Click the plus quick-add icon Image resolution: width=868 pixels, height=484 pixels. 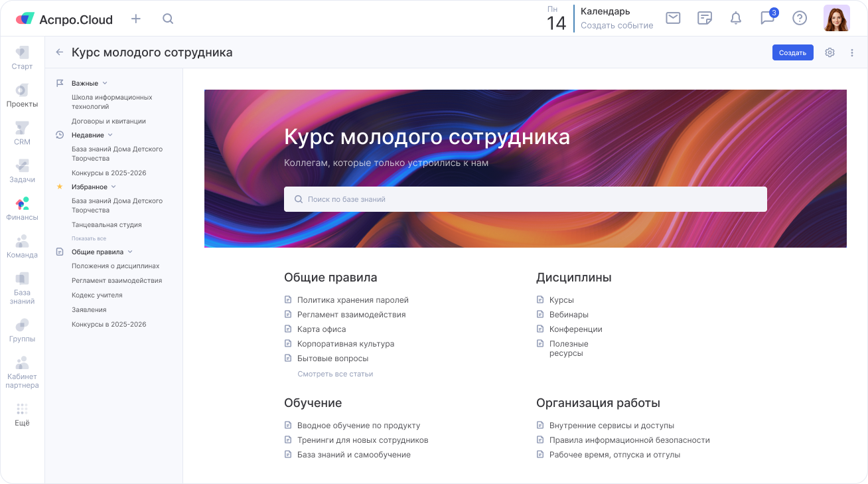[x=136, y=19]
